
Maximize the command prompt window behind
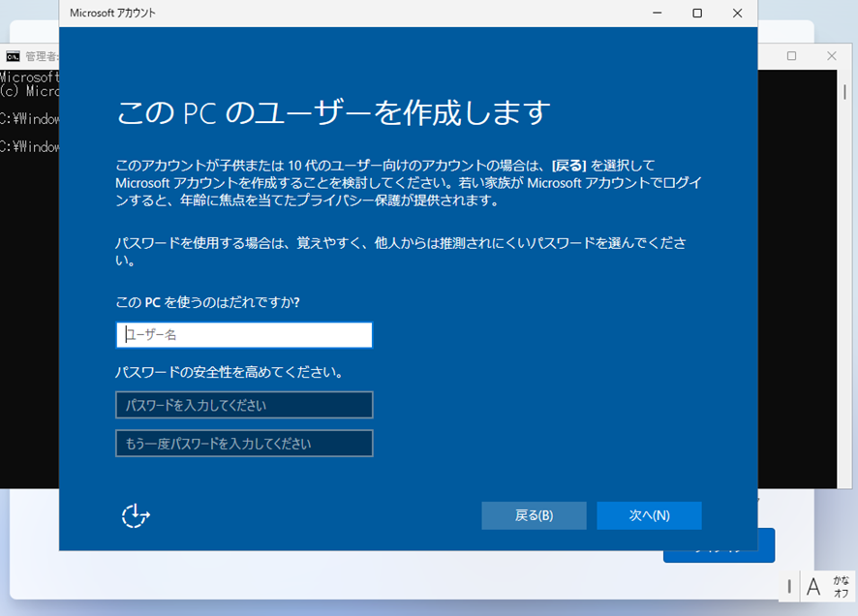tap(791, 56)
